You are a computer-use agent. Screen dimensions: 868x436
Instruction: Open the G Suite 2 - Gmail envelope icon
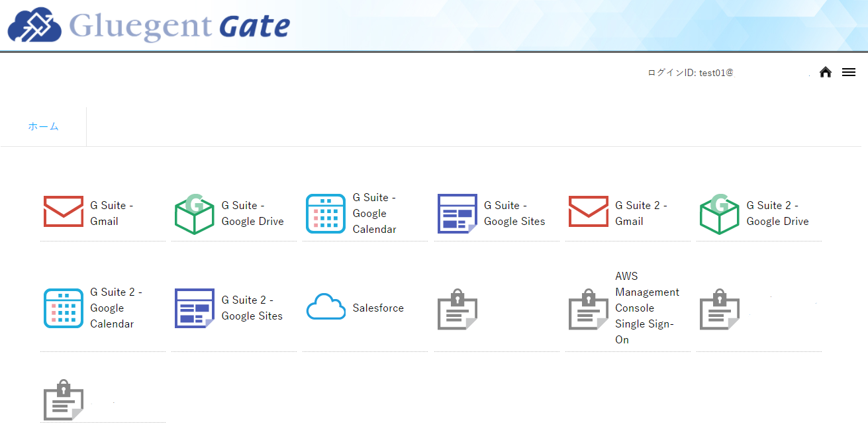tap(589, 211)
